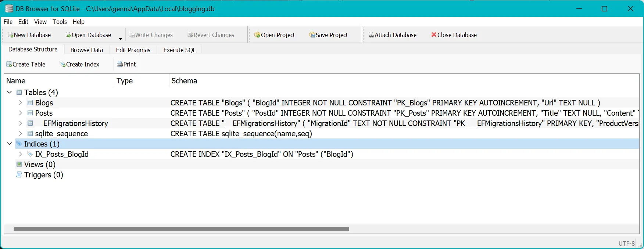Select the Views (0) tree item
Viewport: 644px width, 249px height.
click(x=40, y=165)
